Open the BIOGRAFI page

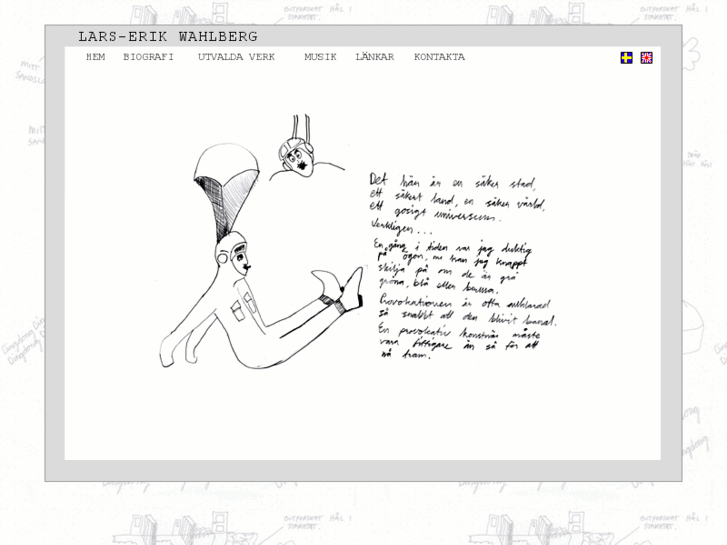tap(148, 57)
